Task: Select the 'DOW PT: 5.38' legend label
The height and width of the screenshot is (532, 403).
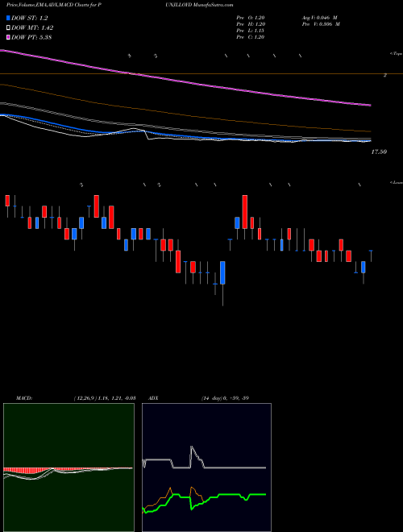Action: point(31,37)
